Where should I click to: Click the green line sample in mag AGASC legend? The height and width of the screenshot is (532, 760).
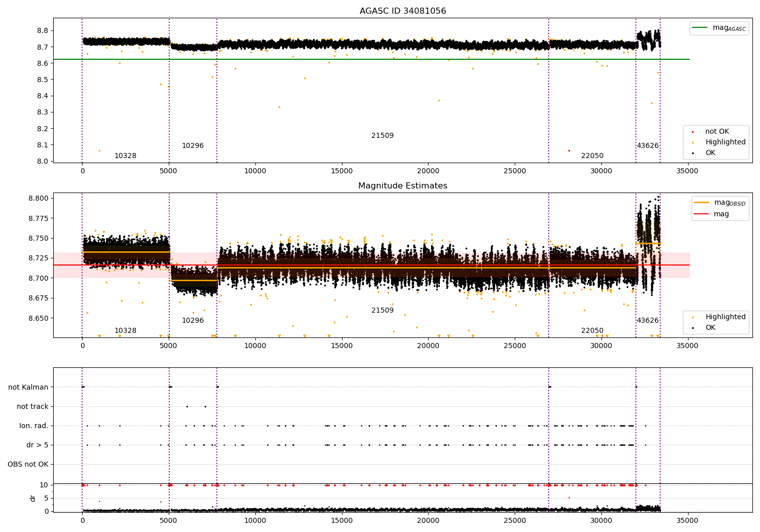[x=700, y=28]
